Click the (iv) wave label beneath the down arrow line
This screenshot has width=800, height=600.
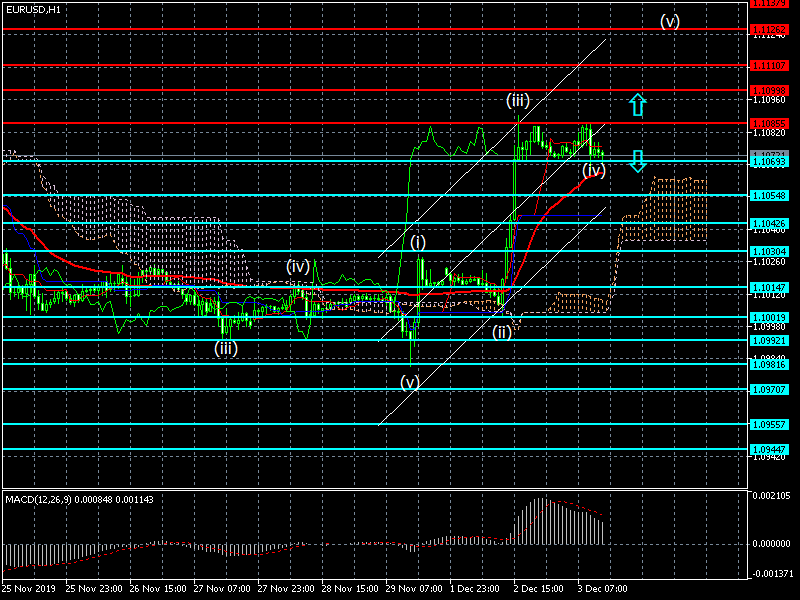pyautogui.click(x=594, y=170)
